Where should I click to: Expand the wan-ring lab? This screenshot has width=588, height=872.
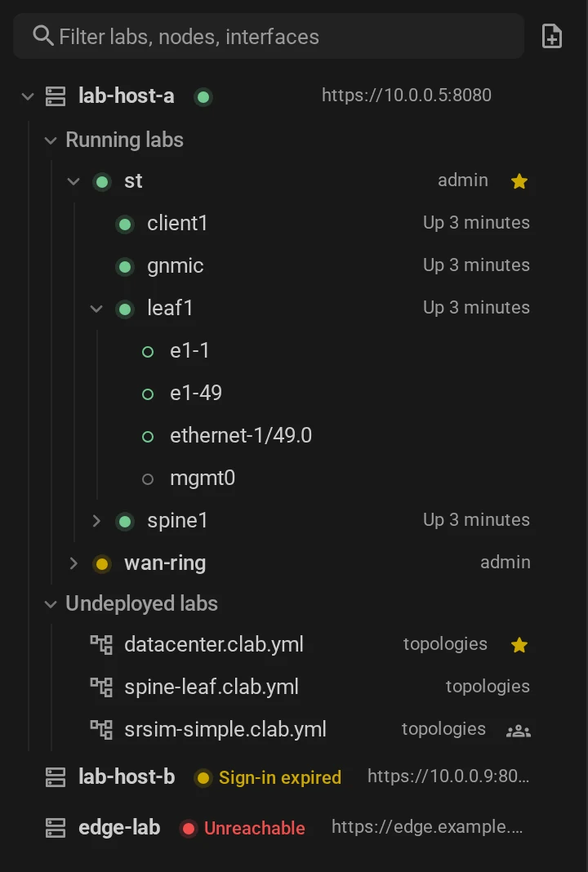pos(73,563)
